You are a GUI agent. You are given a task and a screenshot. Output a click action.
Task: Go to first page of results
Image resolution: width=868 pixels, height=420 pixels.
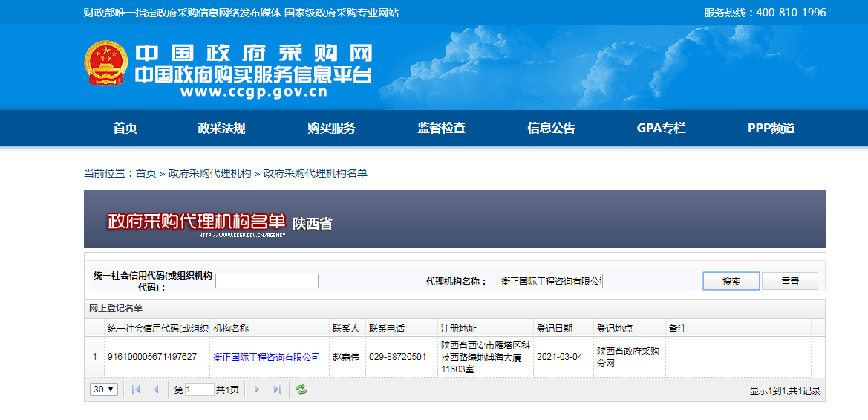[x=136, y=390]
